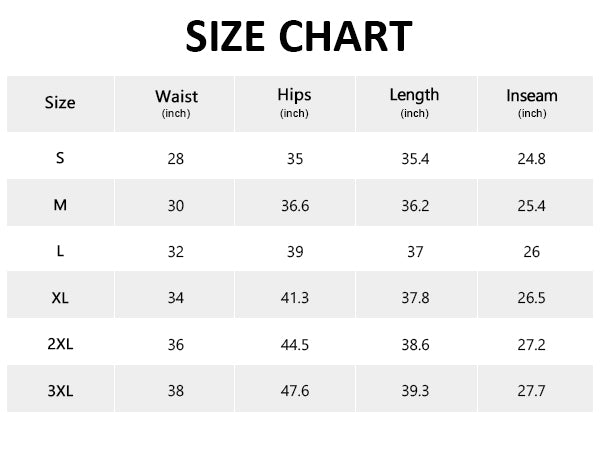600x450 pixels.
Task: Select inseam value 27.7 for size 3XL
Action: coord(532,391)
